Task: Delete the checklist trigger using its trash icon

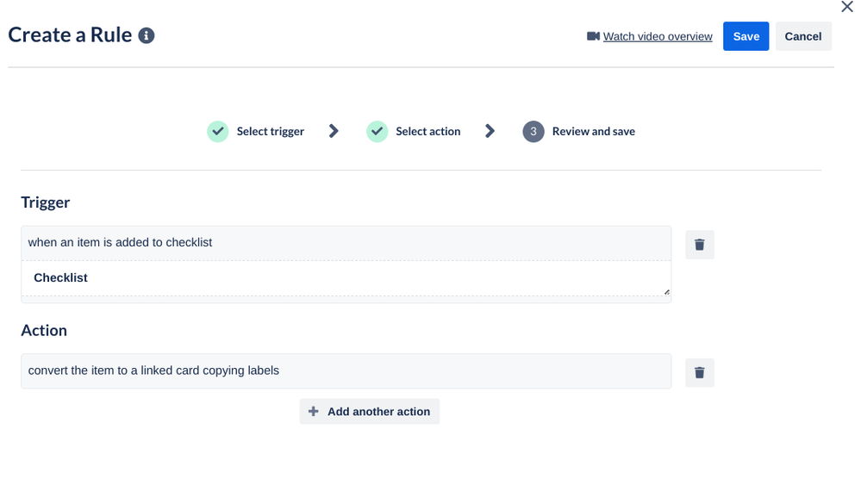Action: point(699,244)
